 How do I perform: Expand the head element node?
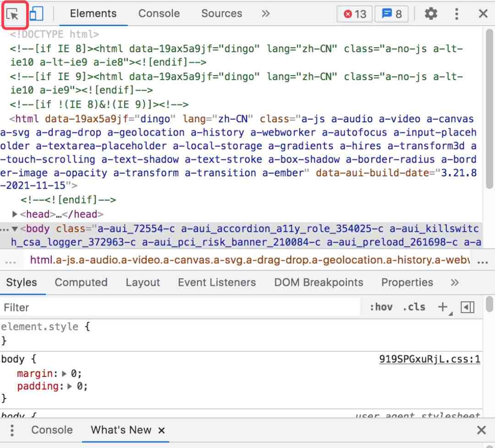(x=15, y=214)
